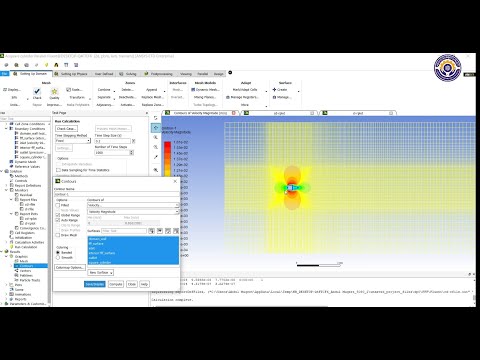Click the Display icon in Mesh group
Viewport: 480px width, 360px height.
5,90
